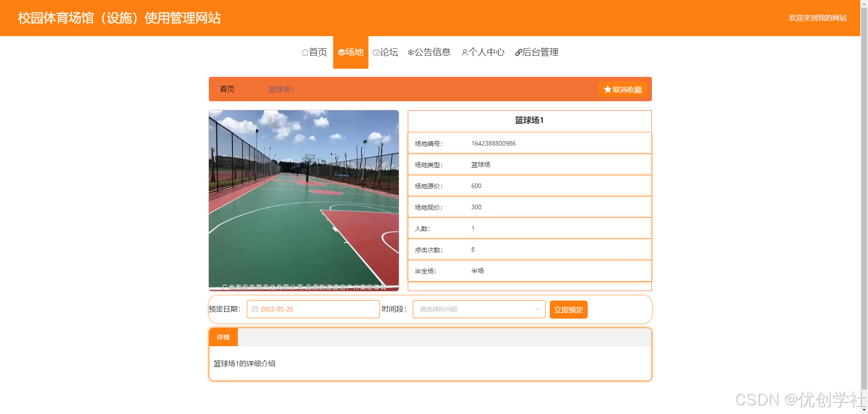The image size is (868, 414).
Task: Click the 半全场 value 半场
Action: click(x=477, y=271)
